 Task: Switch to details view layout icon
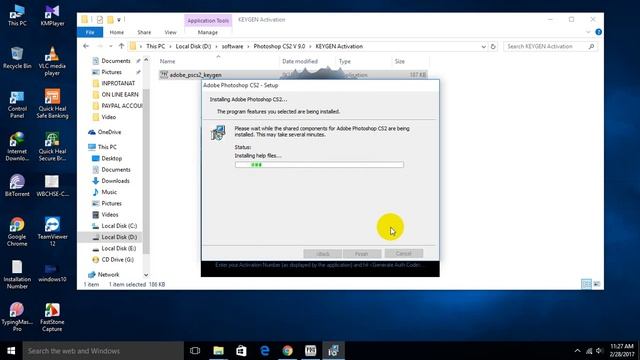coord(586,284)
